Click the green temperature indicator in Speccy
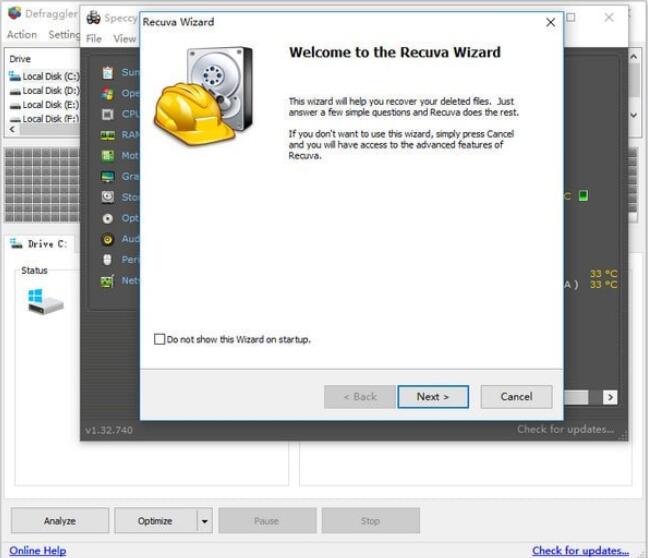This screenshot has width=648, height=558. click(x=583, y=195)
